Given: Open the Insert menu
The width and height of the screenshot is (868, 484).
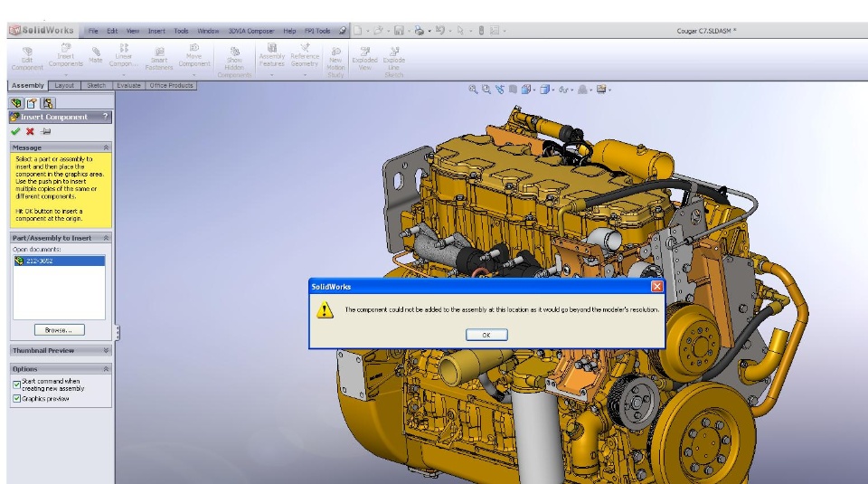Looking at the screenshot, I should [x=156, y=31].
